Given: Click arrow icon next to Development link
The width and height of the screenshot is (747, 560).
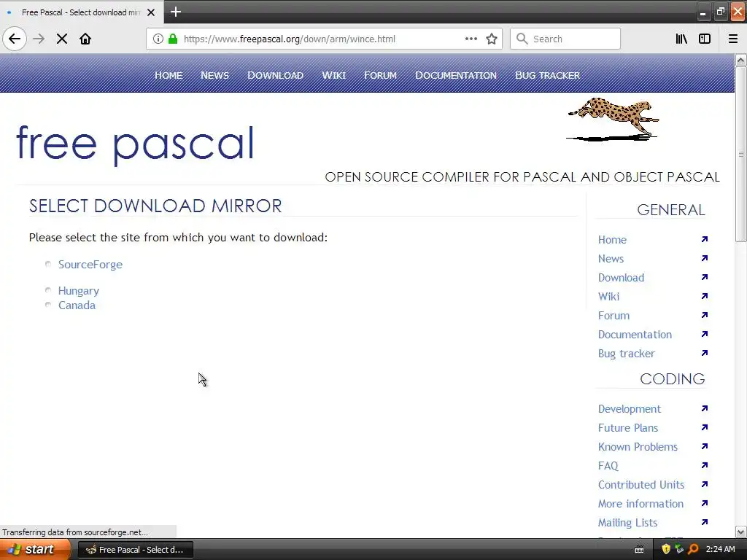Looking at the screenshot, I should click(705, 408).
